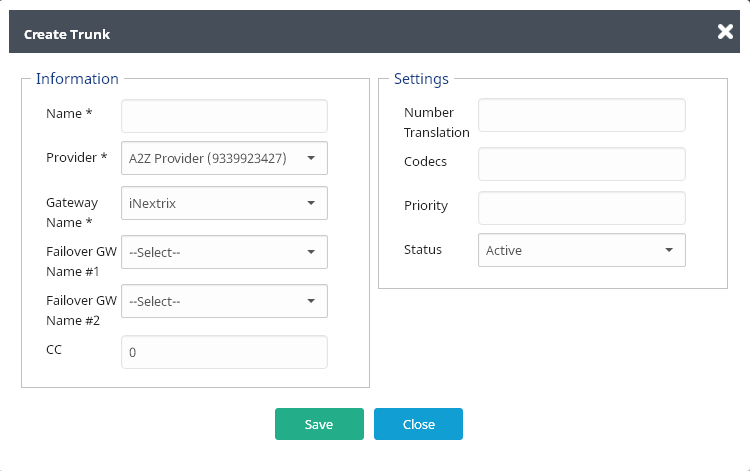Click the blue Close button
Screen dimensions: 750x471
tap(418, 424)
